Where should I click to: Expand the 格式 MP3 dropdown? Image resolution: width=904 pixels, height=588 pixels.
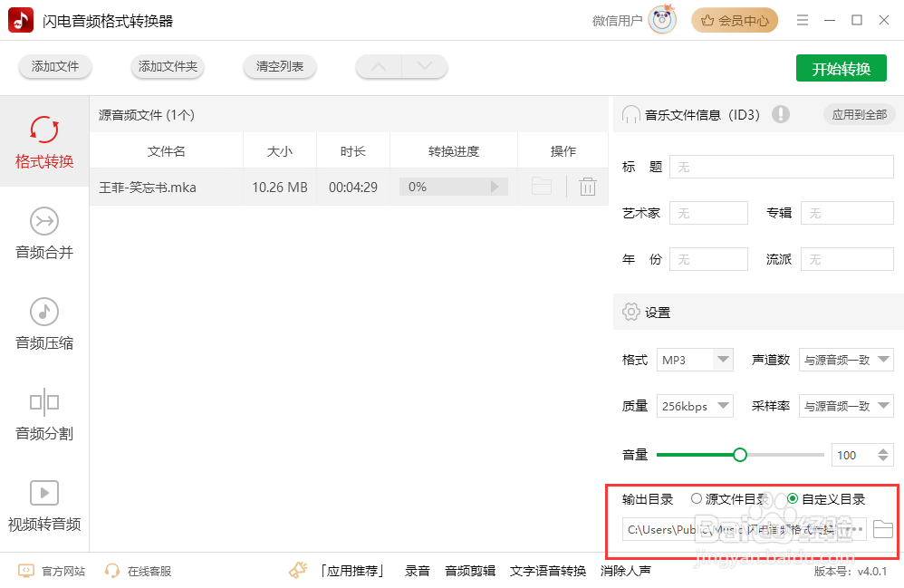722,360
